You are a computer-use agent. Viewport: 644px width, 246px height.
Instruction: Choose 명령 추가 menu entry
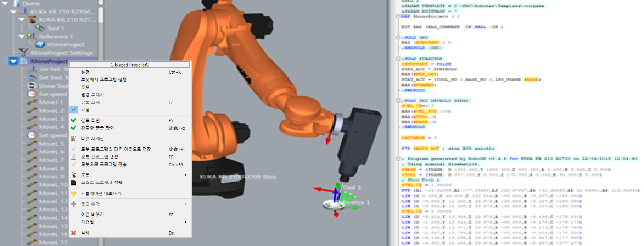pos(130,204)
